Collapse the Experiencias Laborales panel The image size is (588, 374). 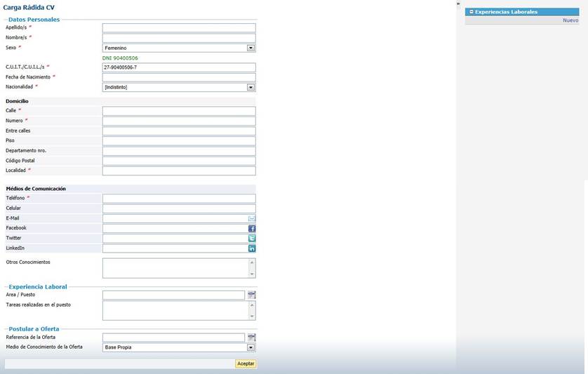tap(472, 12)
